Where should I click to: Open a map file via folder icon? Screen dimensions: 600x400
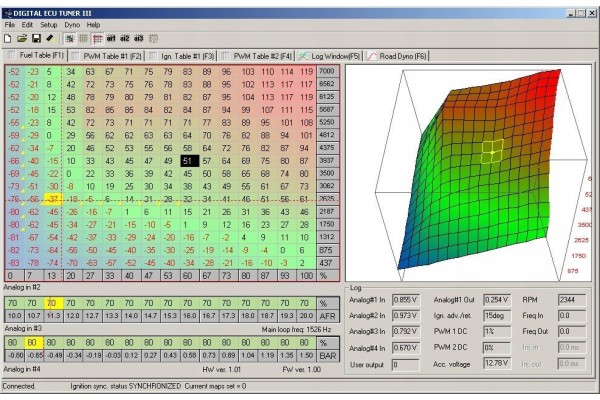[22, 38]
